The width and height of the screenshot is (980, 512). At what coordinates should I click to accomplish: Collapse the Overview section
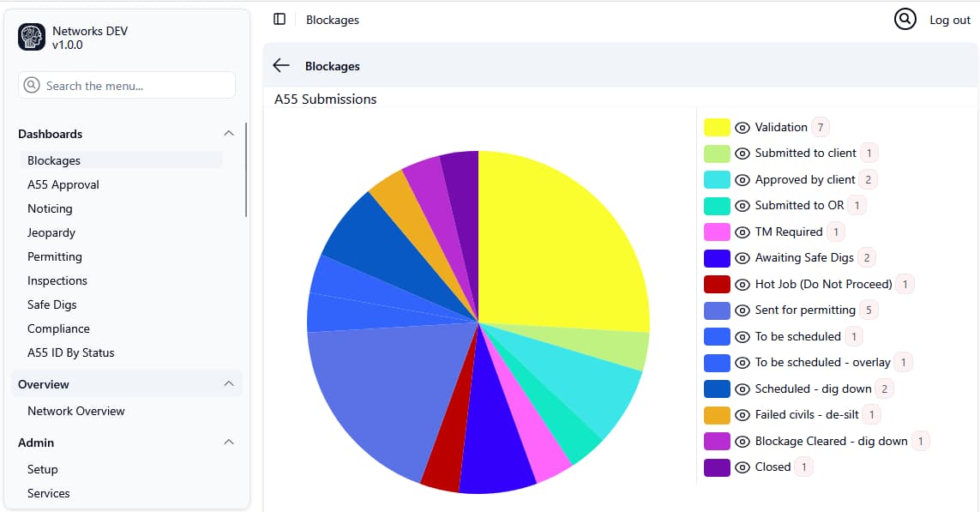coord(229,383)
